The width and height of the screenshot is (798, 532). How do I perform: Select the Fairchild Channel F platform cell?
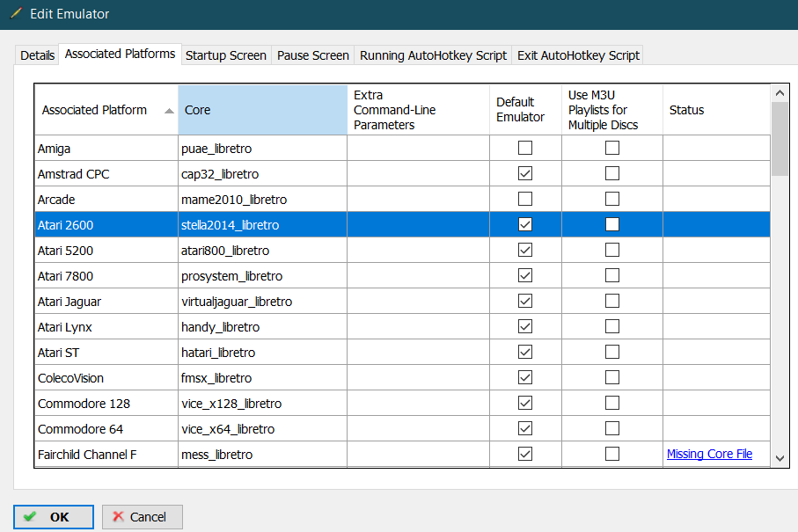coord(106,454)
